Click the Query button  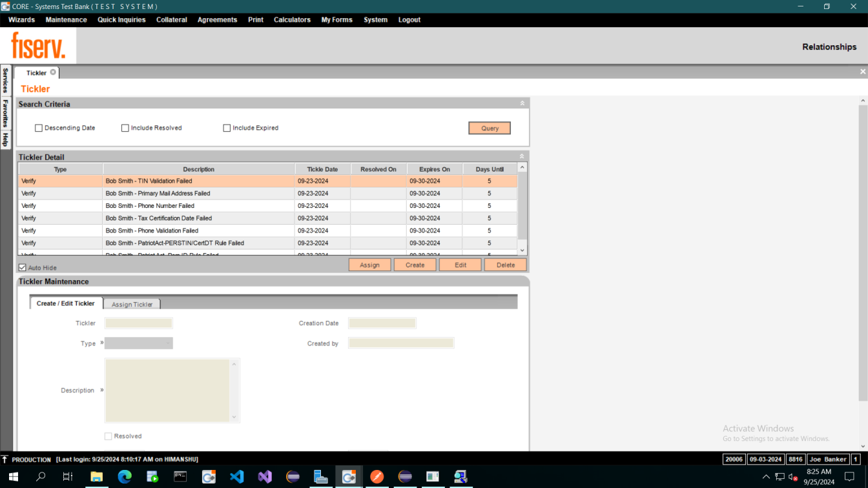490,128
